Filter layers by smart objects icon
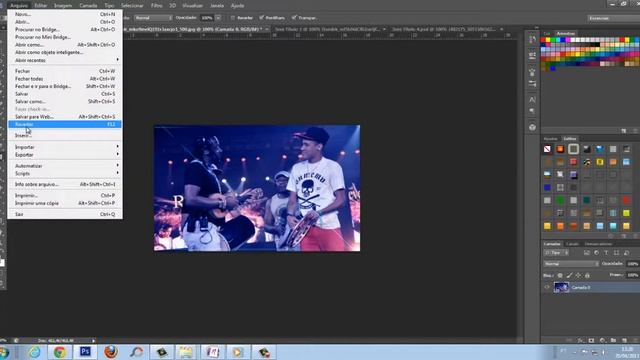This screenshot has height=360, width=640. [x=627, y=253]
